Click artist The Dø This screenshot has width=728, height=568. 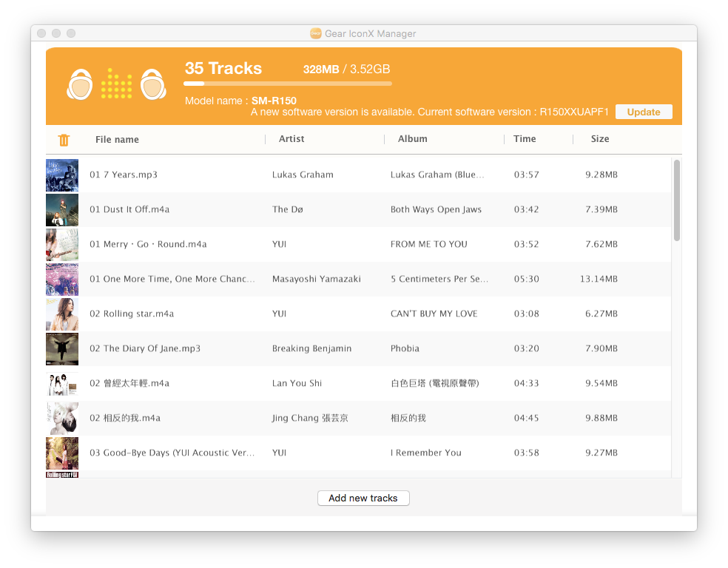coord(287,209)
